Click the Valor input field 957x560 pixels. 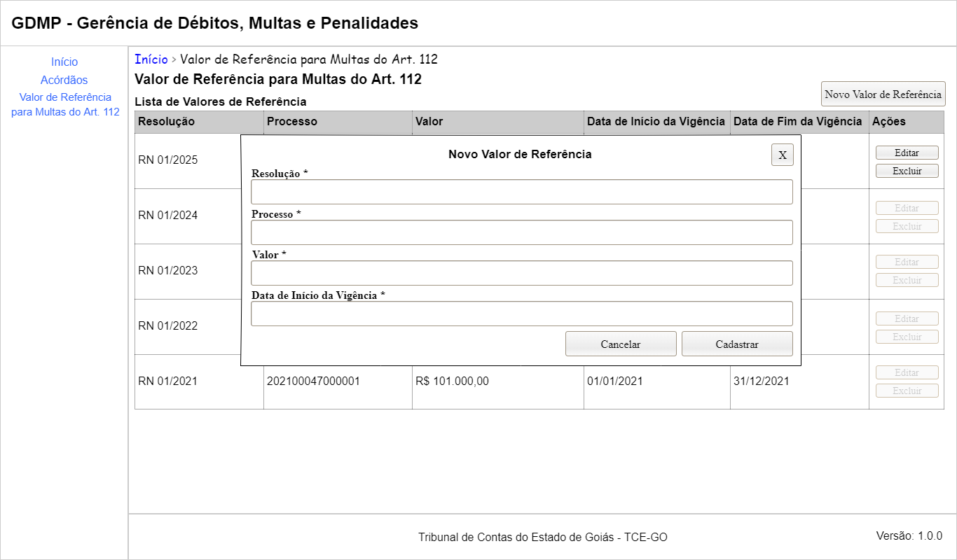click(522, 273)
